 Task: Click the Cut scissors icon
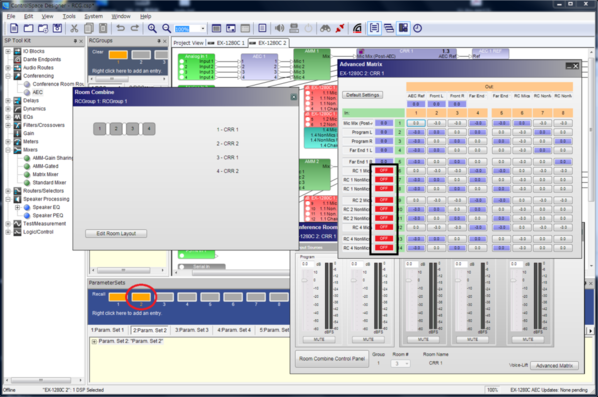[x=74, y=28]
